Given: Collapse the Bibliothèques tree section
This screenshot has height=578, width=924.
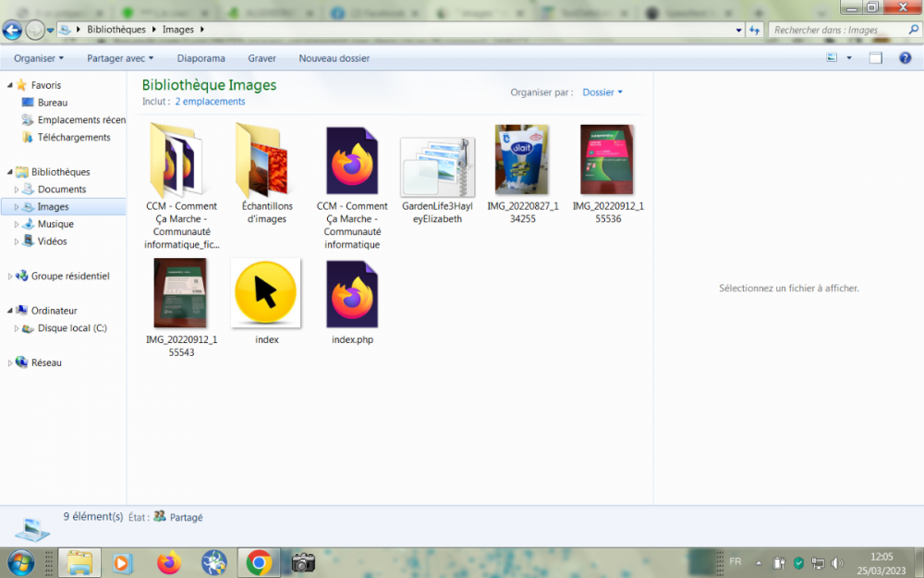Looking at the screenshot, I should [10, 172].
